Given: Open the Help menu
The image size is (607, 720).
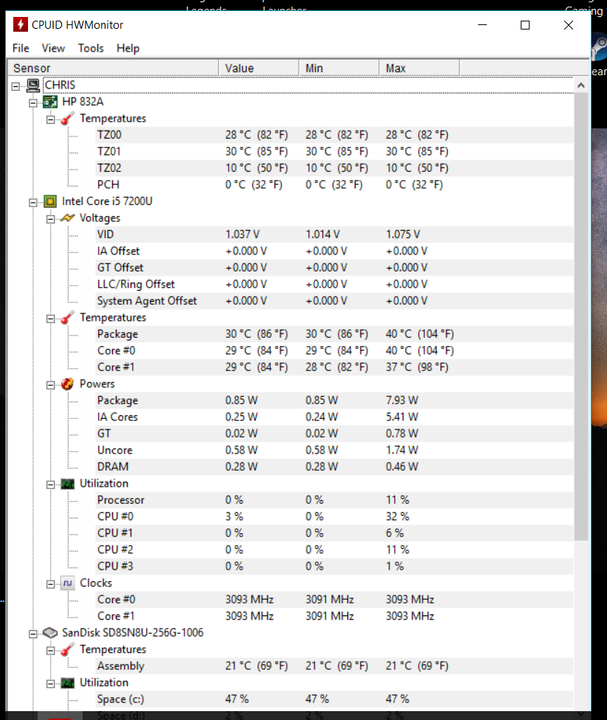Looking at the screenshot, I should (128, 48).
